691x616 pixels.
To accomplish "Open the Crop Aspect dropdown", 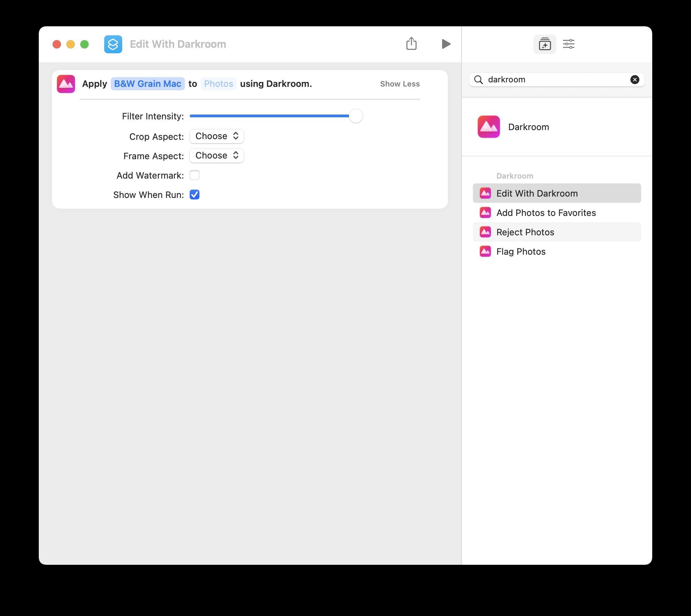I will (x=215, y=136).
